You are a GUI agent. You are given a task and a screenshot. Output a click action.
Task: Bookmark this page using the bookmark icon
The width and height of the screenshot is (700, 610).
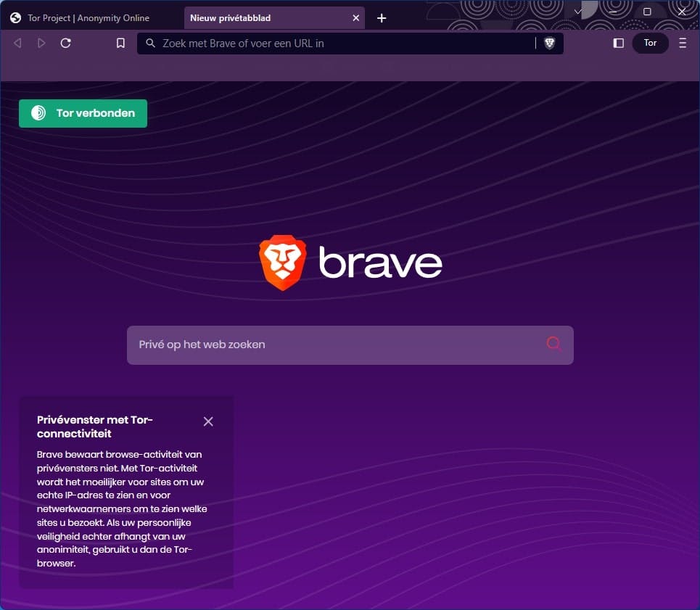(120, 44)
